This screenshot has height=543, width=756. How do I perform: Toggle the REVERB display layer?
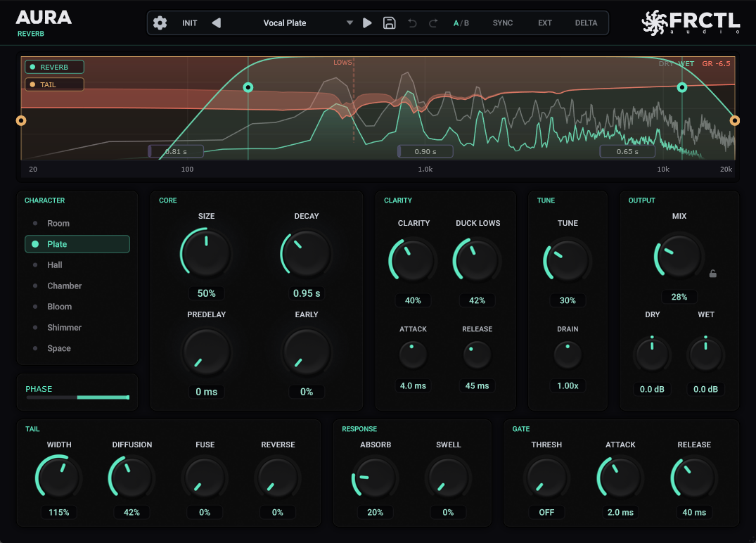point(54,67)
